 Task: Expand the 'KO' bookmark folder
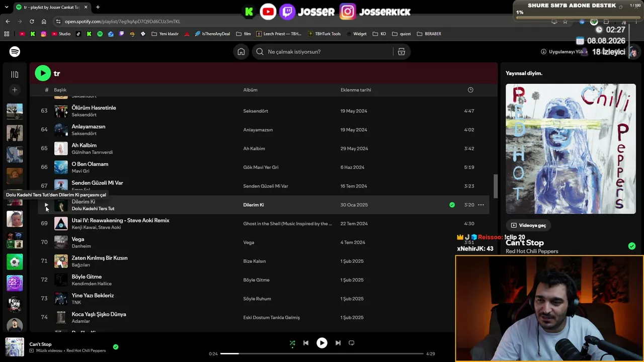tap(379, 34)
